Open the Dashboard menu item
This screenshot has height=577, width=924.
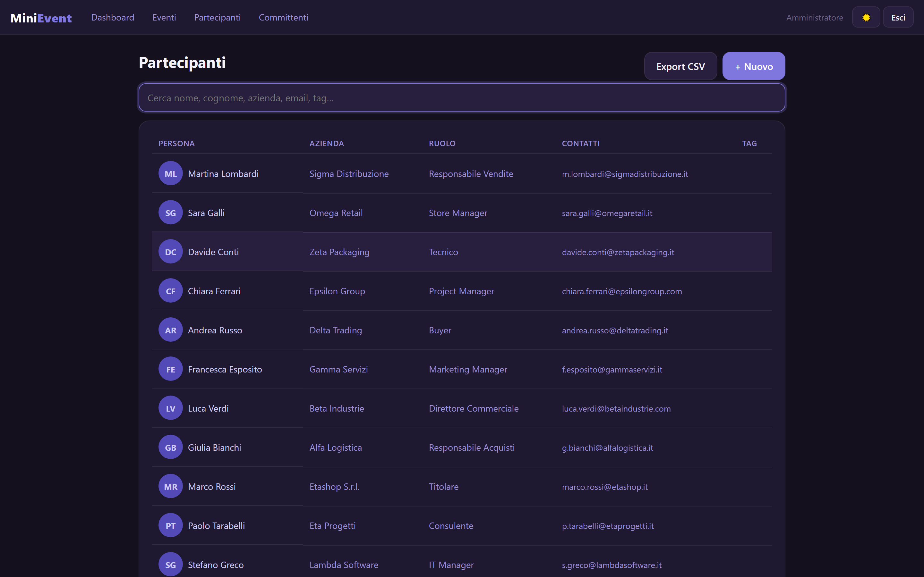pyautogui.click(x=113, y=18)
